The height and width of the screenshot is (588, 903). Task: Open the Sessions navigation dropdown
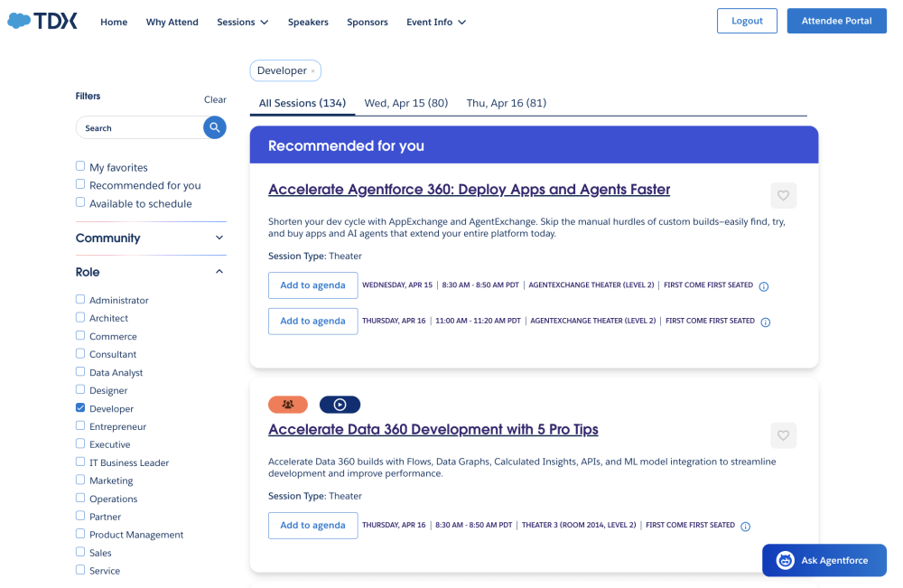(x=242, y=22)
